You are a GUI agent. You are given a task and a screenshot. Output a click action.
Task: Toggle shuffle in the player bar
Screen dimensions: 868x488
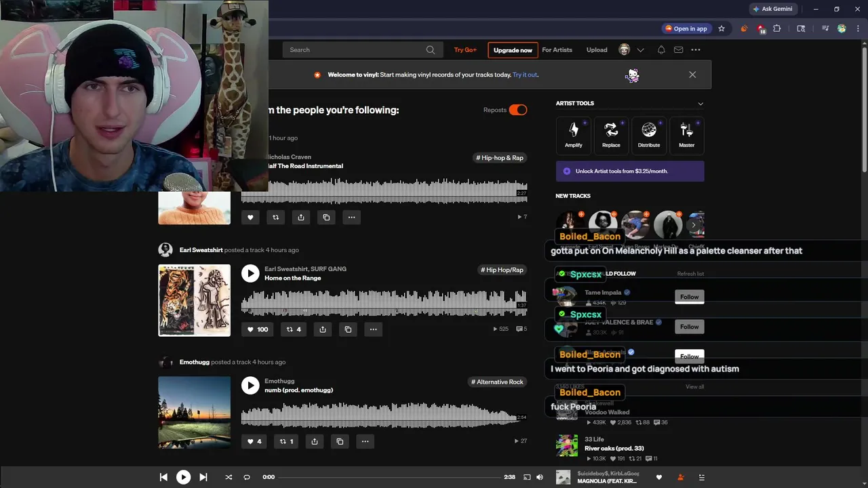tap(229, 477)
